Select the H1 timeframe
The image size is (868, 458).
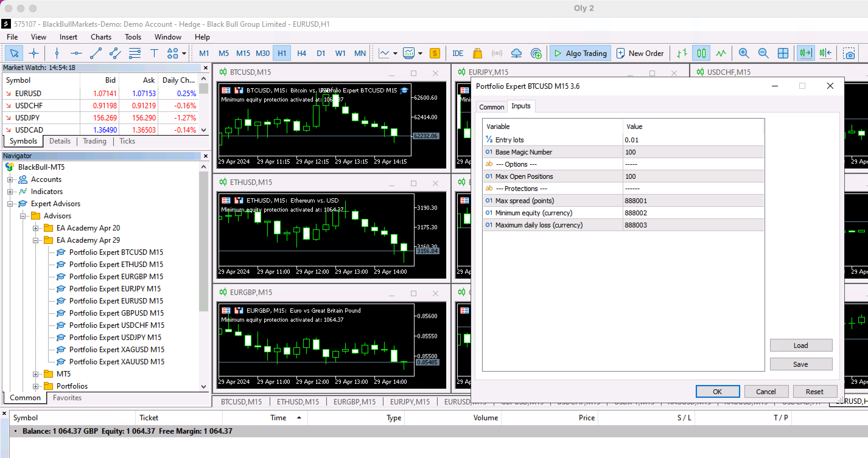pyautogui.click(x=282, y=53)
